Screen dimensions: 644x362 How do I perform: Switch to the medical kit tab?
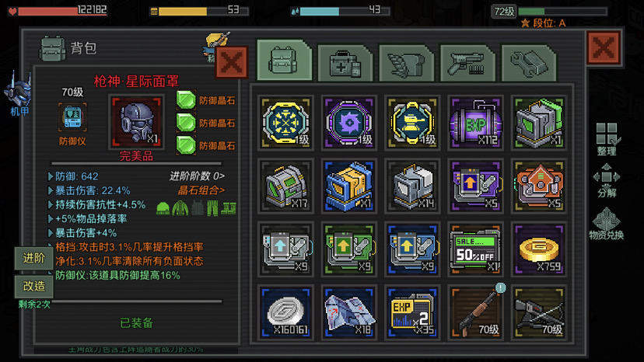(345, 63)
